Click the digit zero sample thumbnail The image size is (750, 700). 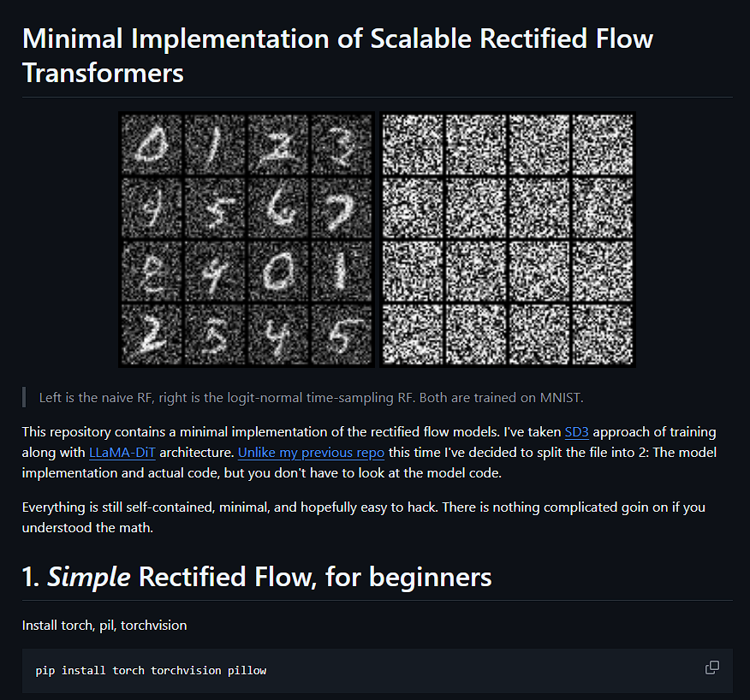(148, 145)
